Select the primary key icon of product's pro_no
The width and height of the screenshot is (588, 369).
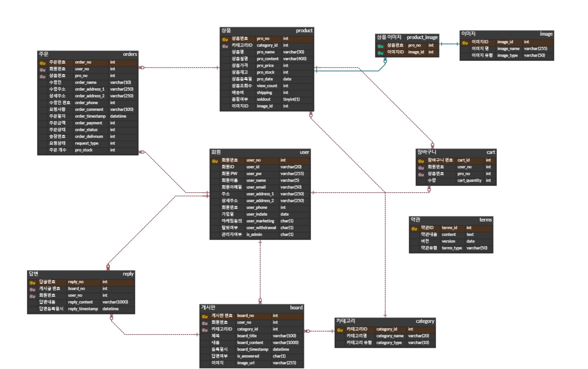click(x=225, y=39)
